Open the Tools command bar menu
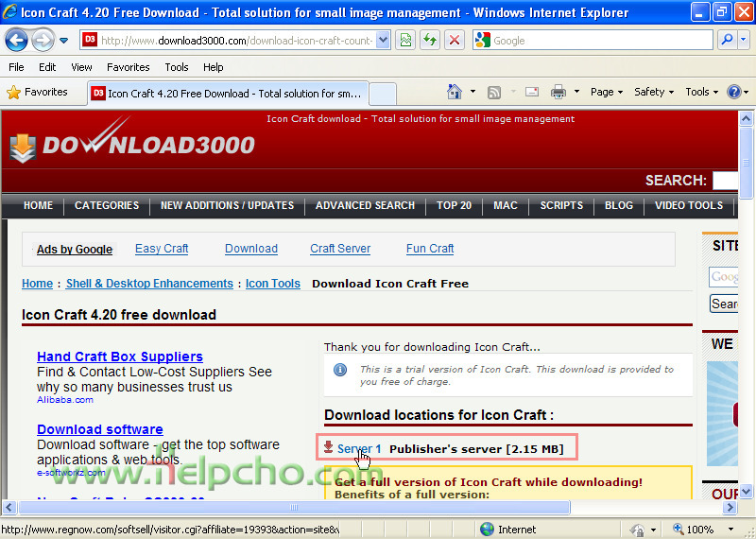The width and height of the screenshot is (756, 539). pos(701,92)
